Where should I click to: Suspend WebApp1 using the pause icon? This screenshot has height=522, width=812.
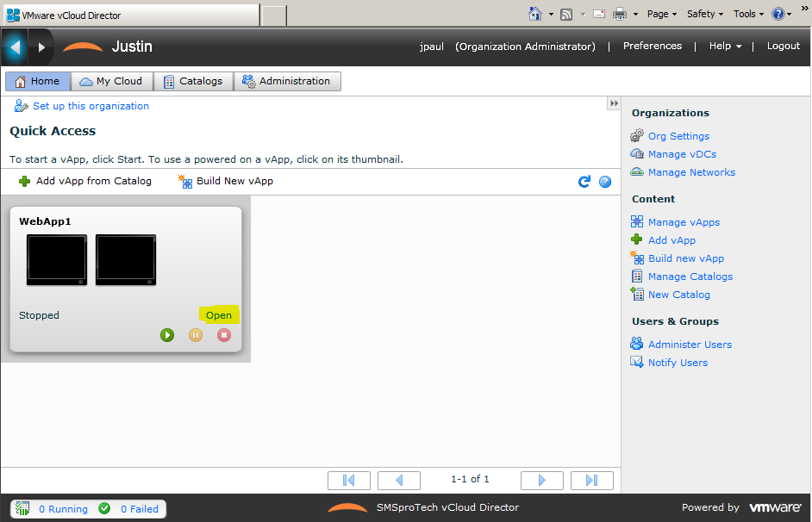[x=196, y=335]
